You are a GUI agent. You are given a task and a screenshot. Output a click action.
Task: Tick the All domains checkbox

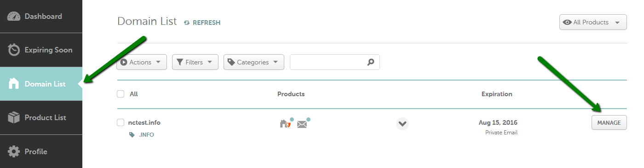pyautogui.click(x=121, y=94)
